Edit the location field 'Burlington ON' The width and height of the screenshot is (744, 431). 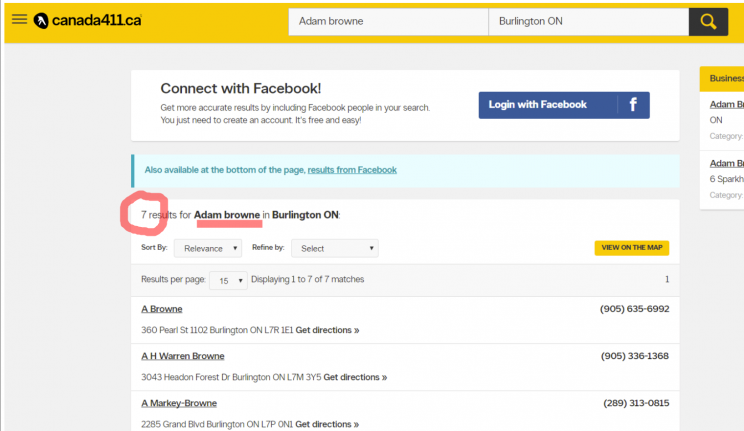[588, 21]
